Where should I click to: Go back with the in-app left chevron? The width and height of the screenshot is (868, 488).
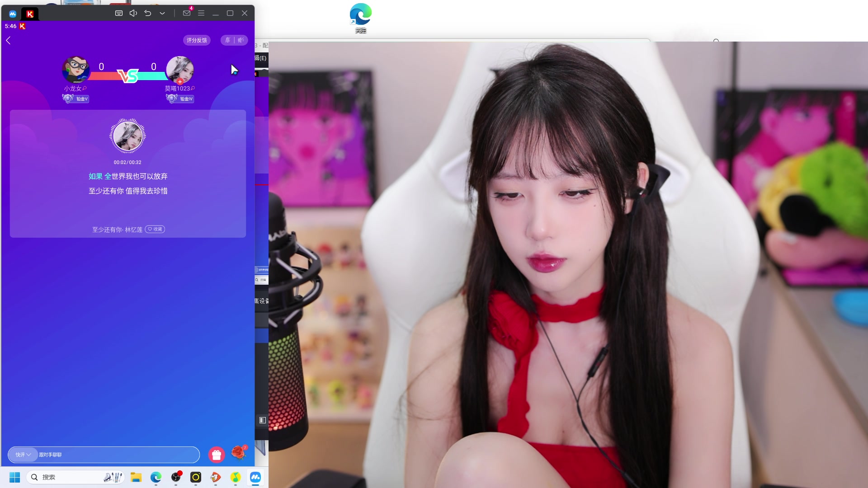[x=8, y=40]
